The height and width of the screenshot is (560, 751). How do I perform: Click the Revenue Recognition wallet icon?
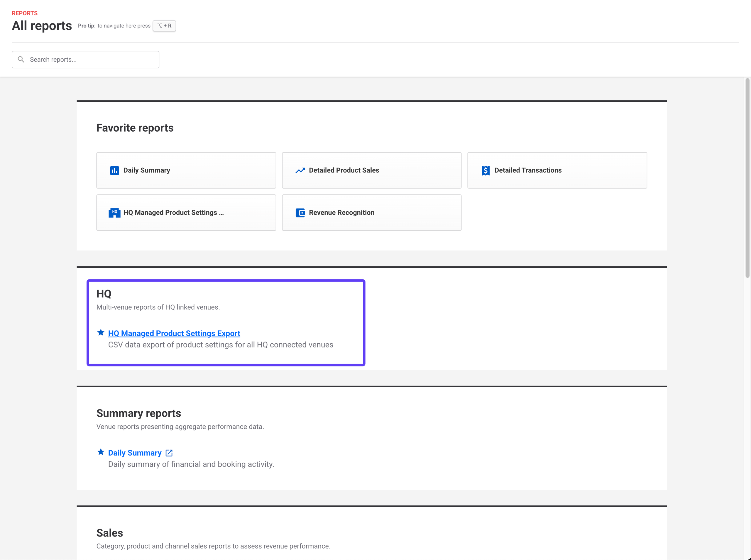coord(300,213)
